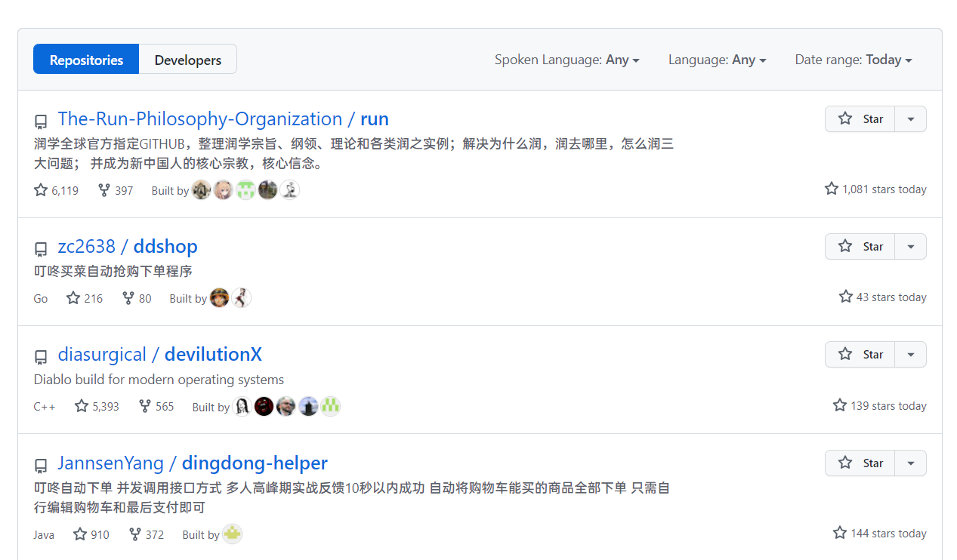This screenshot has height=560, width=957.
Task: Expand star lists caret for run repo
Action: point(911,119)
